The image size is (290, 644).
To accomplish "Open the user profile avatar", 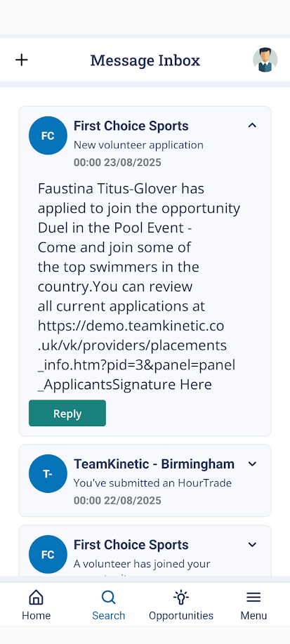I will (x=265, y=60).
